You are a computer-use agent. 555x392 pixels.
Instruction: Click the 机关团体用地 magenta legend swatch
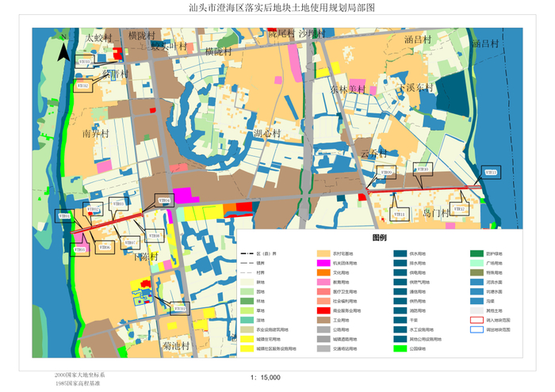(x=323, y=263)
